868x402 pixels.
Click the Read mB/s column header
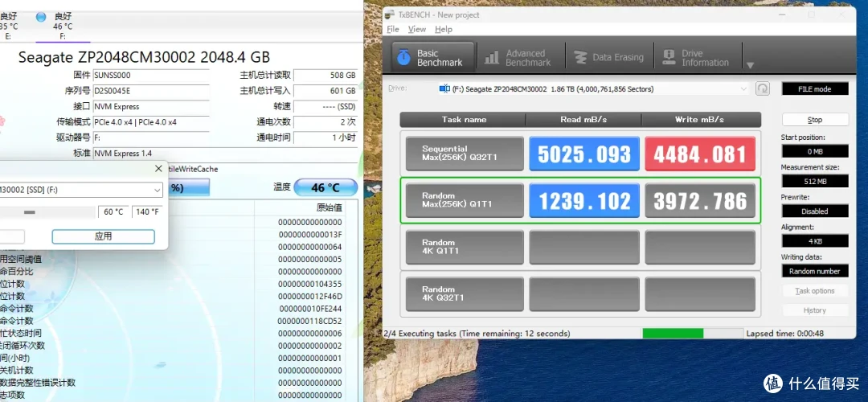(583, 120)
